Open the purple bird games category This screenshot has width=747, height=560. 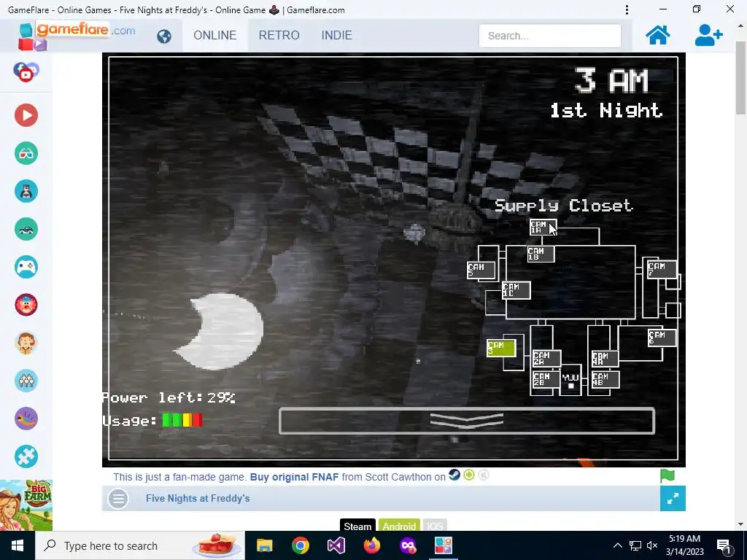coord(26,419)
